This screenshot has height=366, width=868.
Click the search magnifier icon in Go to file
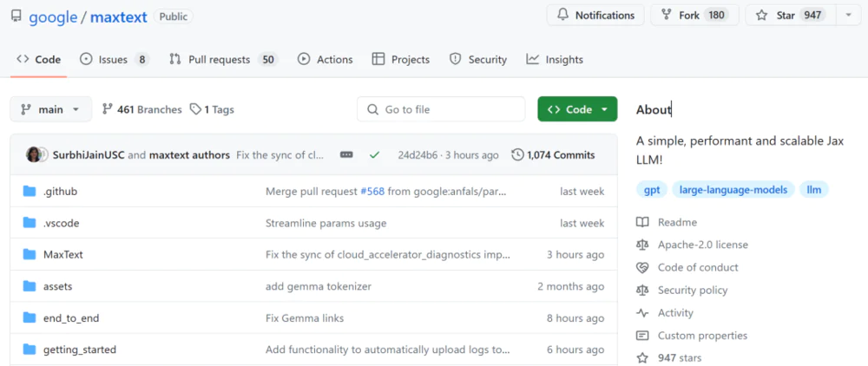click(x=373, y=109)
